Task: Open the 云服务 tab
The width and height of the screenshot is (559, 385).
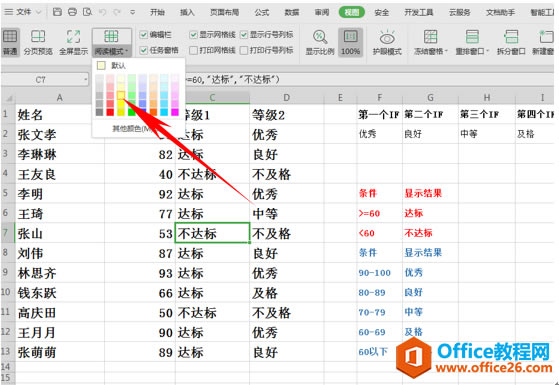Action: [460, 12]
